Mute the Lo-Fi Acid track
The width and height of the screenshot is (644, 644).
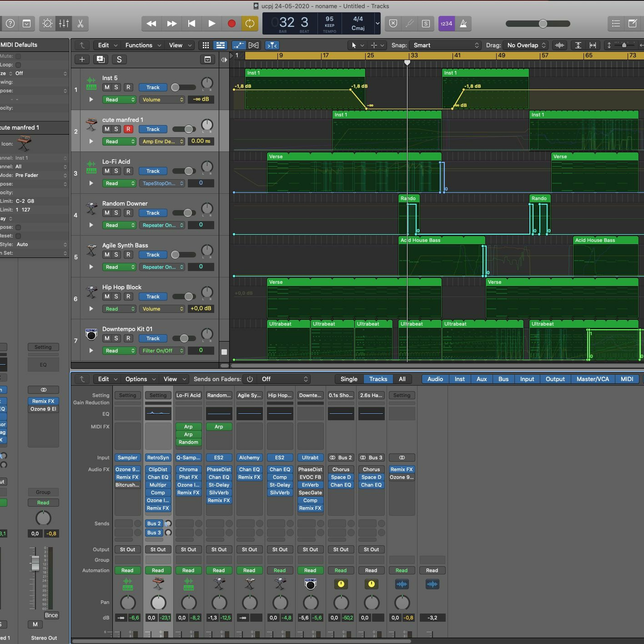pyautogui.click(x=107, y=171)
